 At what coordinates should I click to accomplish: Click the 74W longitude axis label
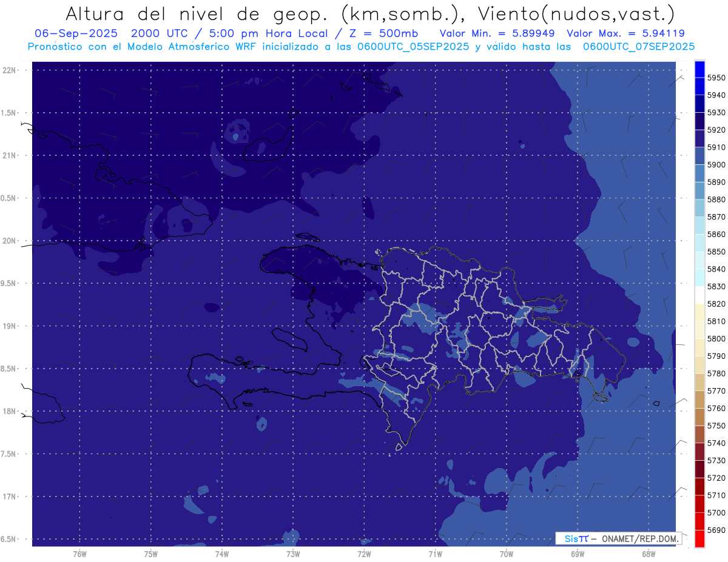[222, 553]
